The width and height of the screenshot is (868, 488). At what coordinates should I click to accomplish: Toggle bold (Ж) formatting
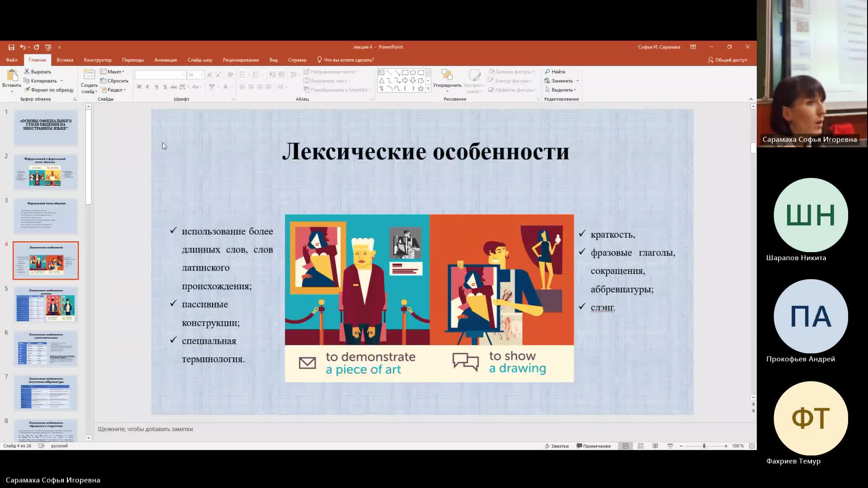(x=139, y=87)
